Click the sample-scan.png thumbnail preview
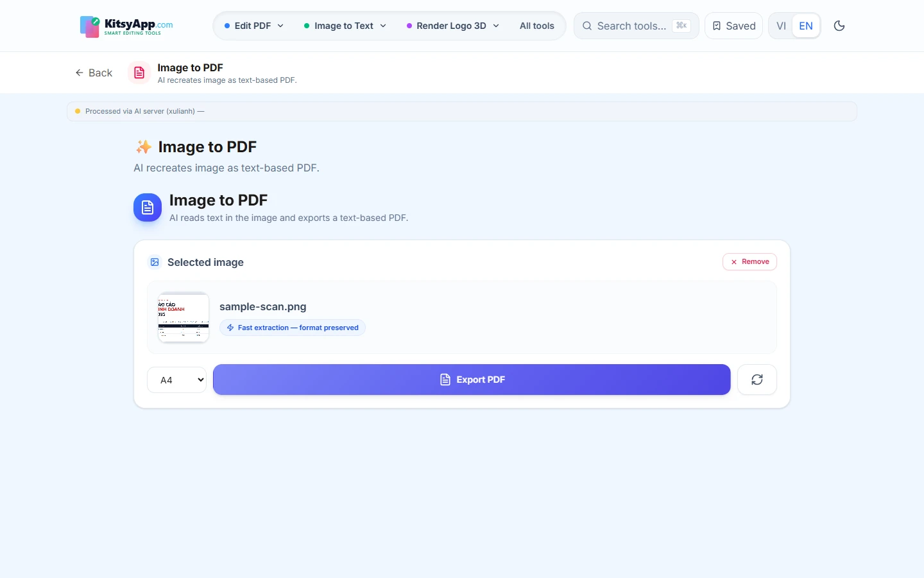 click(184, 317)
